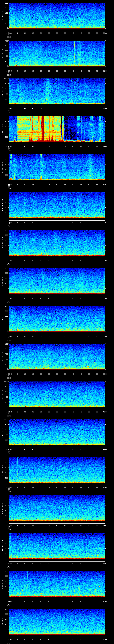The height and width of the screenshot is (644, 114).
Task: Click the spectrogram panel starting at 21:30:00
Action: 57,53
